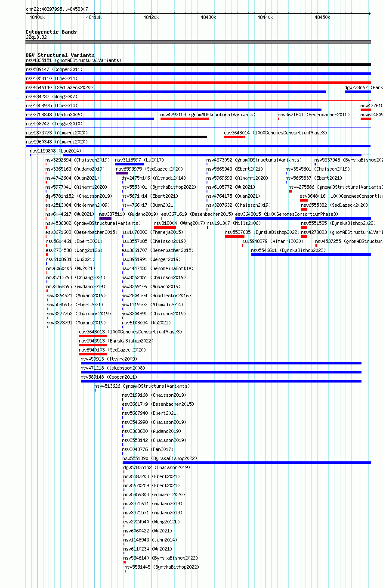Click dgv2475n106 (Alsmadi2014) label

coord(154,178)
